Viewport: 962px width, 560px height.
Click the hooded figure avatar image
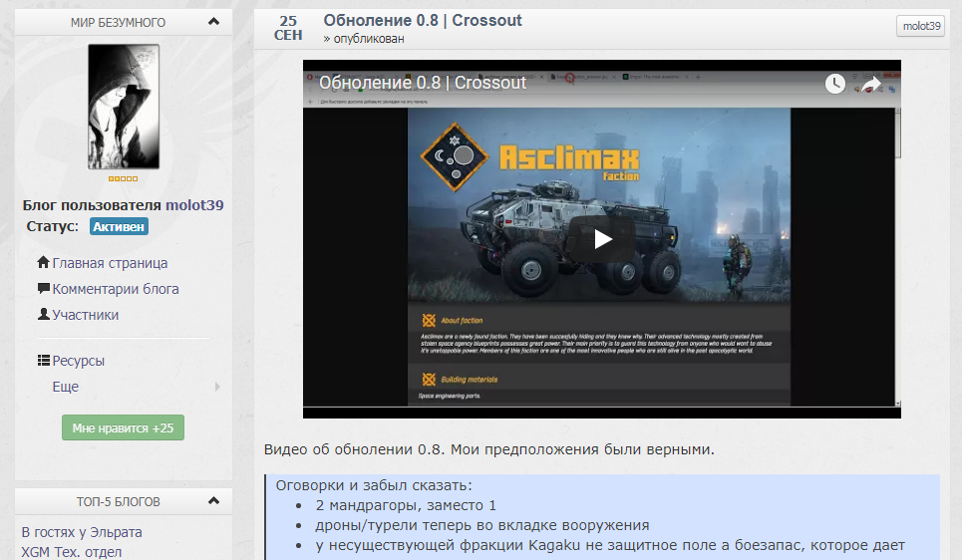124,106
